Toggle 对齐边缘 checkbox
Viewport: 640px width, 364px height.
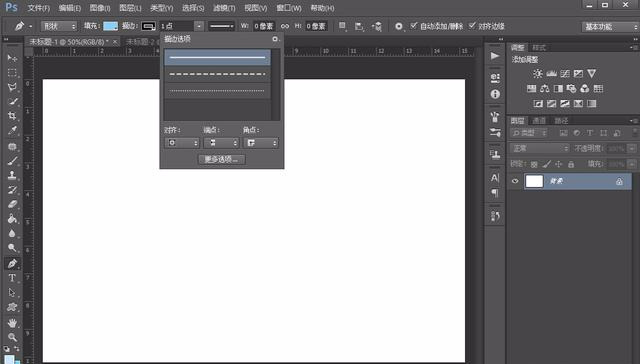472,26
